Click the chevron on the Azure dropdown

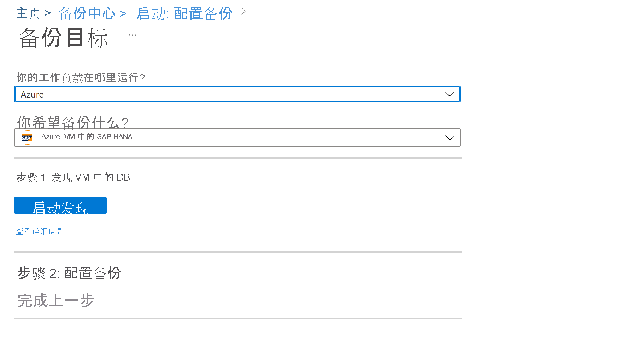pos(450,94)
